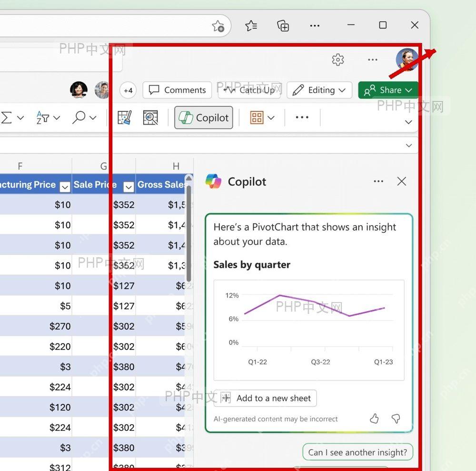Open Manufacturing Price filter dropdown
This screenshot has width=476, height=471.
click(x=65, y=187)
